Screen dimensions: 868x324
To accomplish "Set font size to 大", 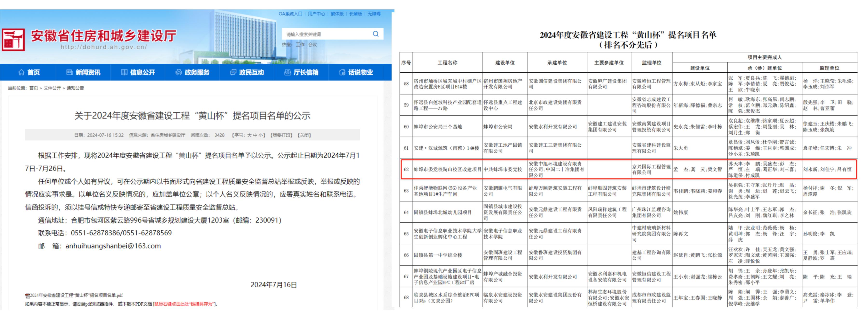I will (x=249, y=135).
